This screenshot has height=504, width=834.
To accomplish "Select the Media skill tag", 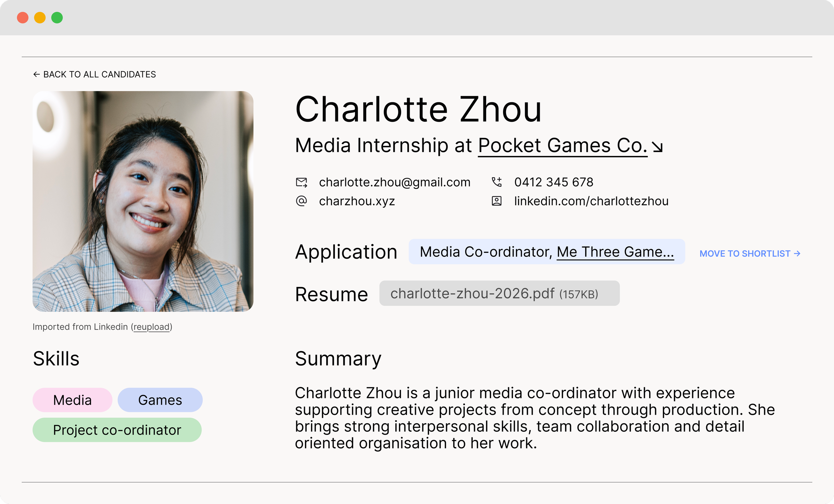I will (72, 400).
